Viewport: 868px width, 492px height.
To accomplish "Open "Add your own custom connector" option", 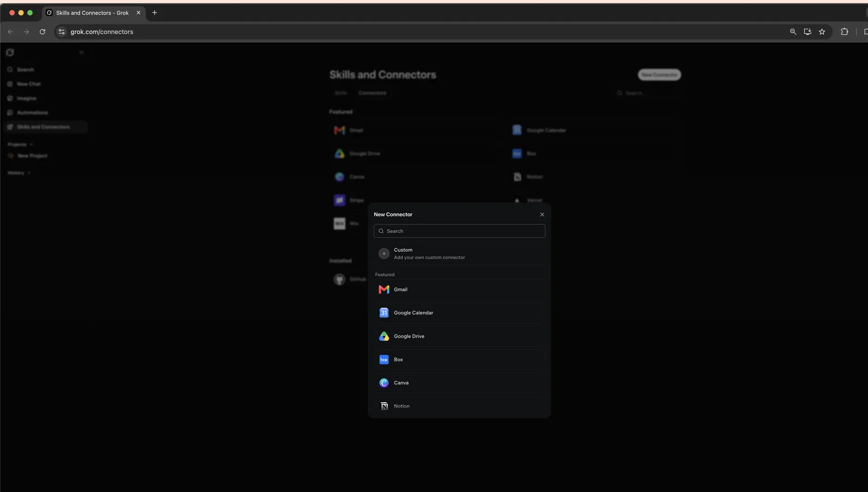I will click(x=459, y=254).
